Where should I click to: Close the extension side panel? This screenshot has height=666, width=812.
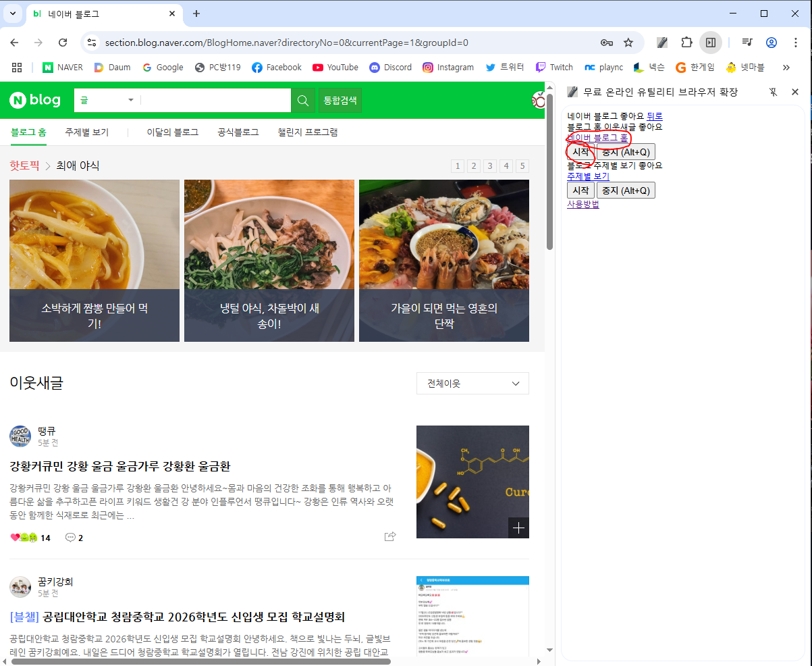coord(795,92)
